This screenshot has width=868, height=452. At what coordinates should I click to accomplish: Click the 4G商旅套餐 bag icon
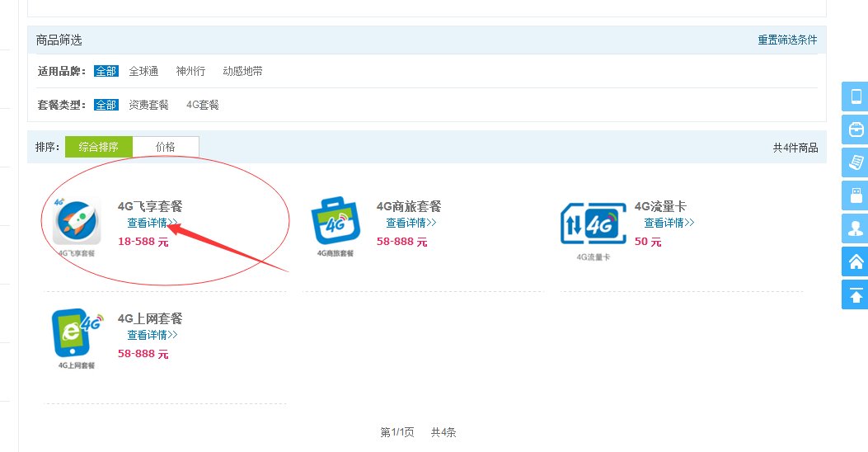(x=335, y=224)
